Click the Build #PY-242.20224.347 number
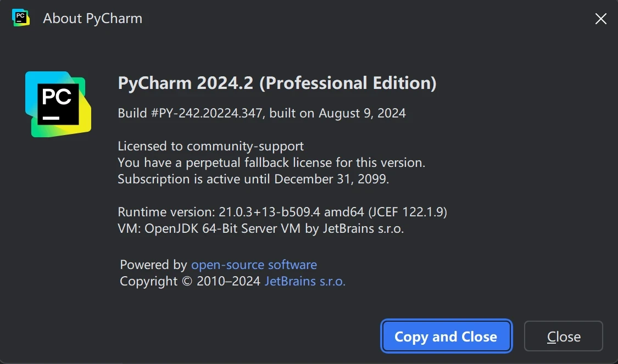618x364 pixels. 192,114
